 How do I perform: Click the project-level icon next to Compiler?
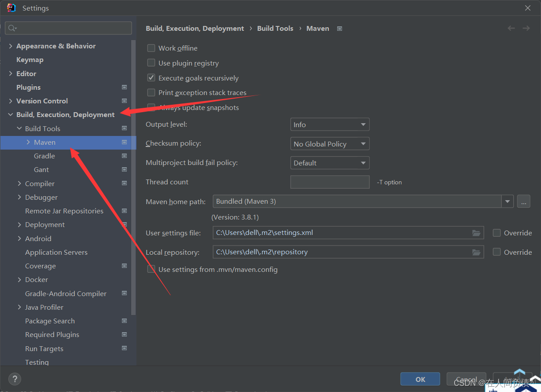124,183
